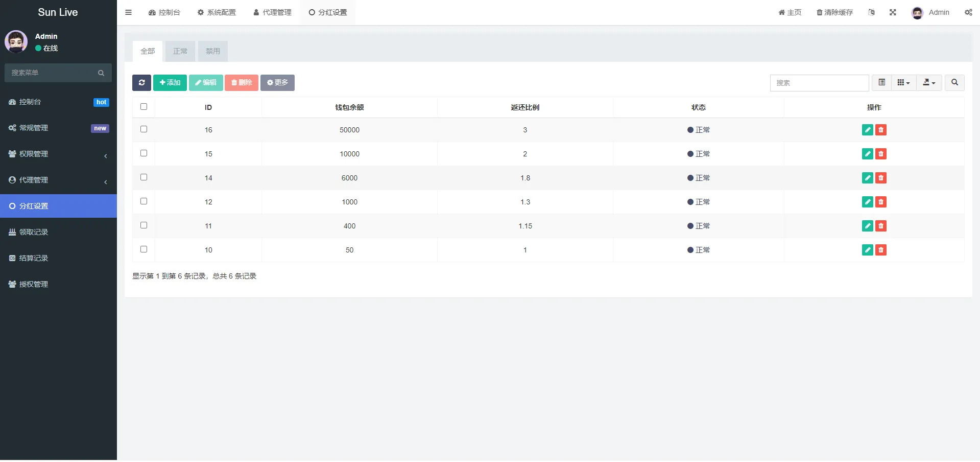980x462 pixels.
Task: Delete row with ID 12
Action: (880, 202)
